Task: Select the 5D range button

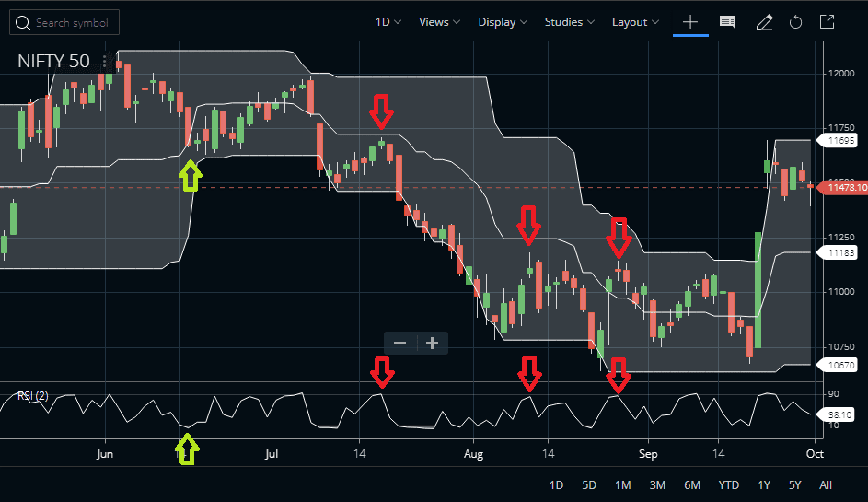Action: point(589,485)
